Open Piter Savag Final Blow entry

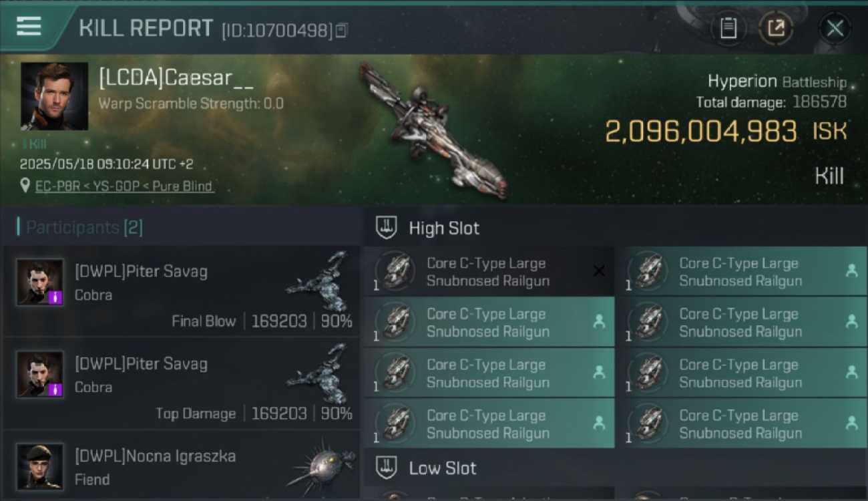(x=181, y=291)
